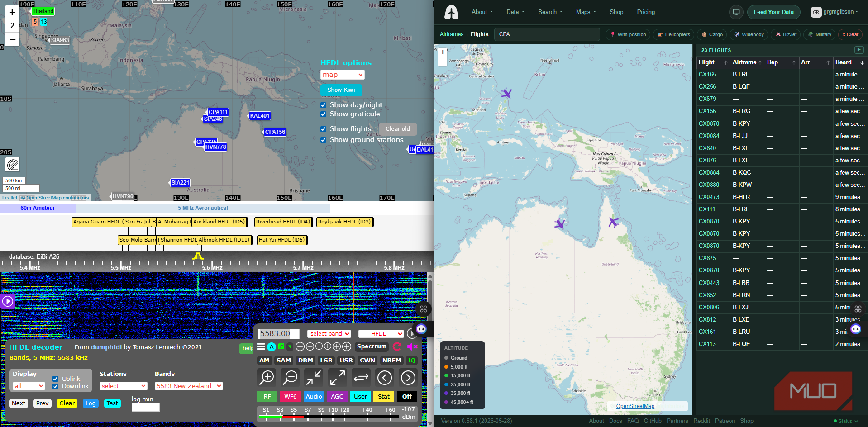Image resolution: width=868 pixels, height=427 pixels.
Task: Enable the With position filter
Action: (x=628, y=34)
